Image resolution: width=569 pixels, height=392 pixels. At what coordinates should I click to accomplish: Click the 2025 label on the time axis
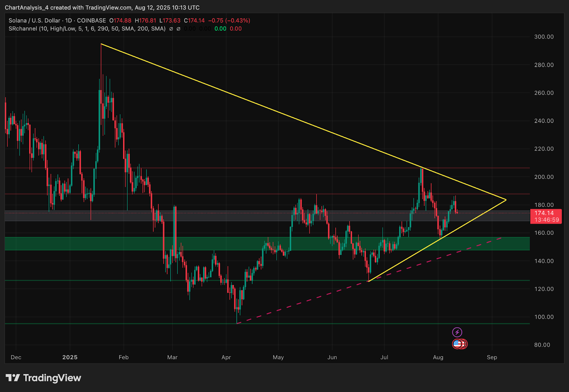[70, 357]
